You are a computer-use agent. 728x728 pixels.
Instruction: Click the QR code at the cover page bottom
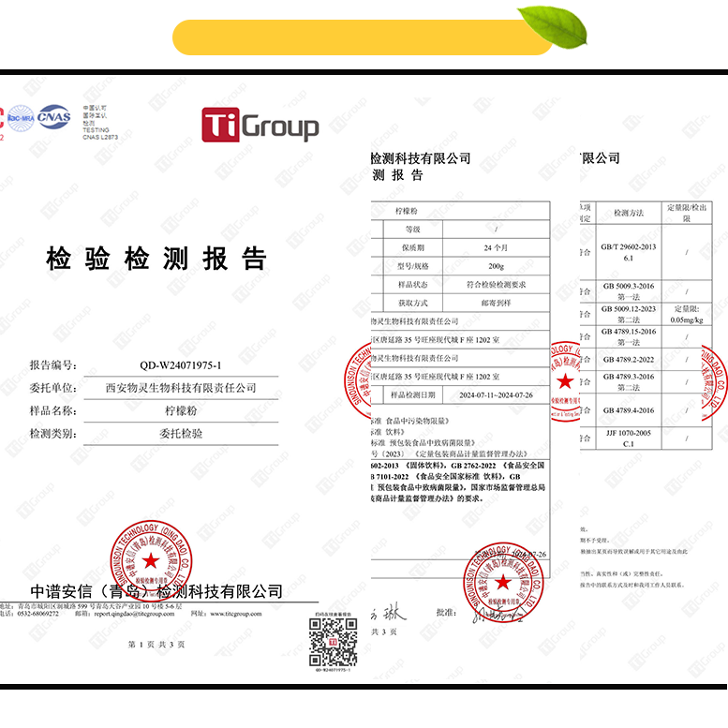[x=333, y=642]
